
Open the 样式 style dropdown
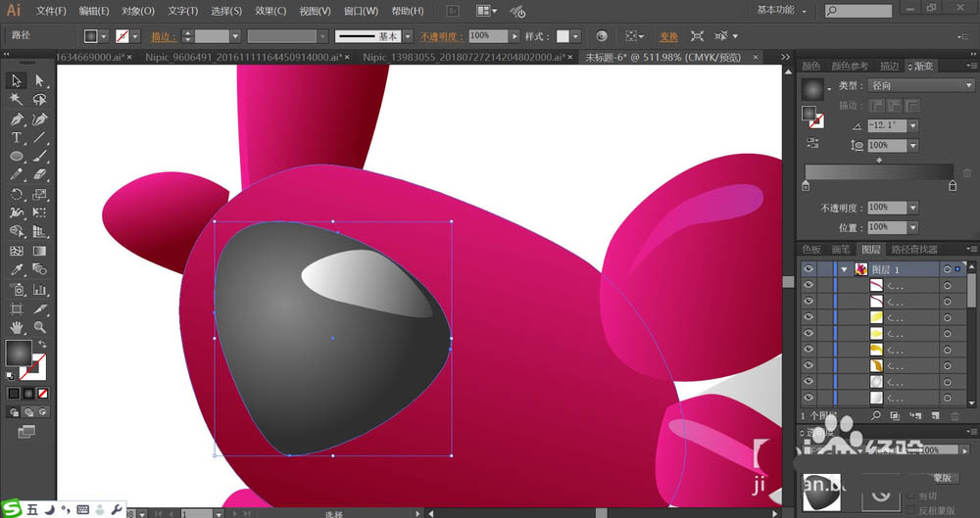point(575,36)
